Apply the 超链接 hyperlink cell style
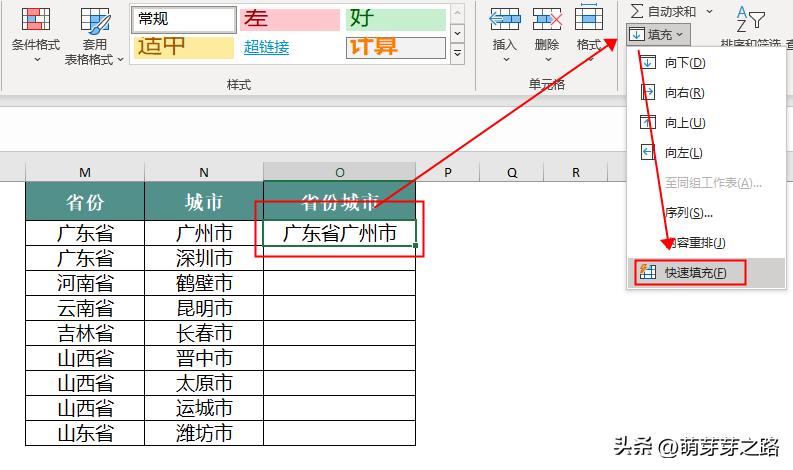 pos(290,47)
